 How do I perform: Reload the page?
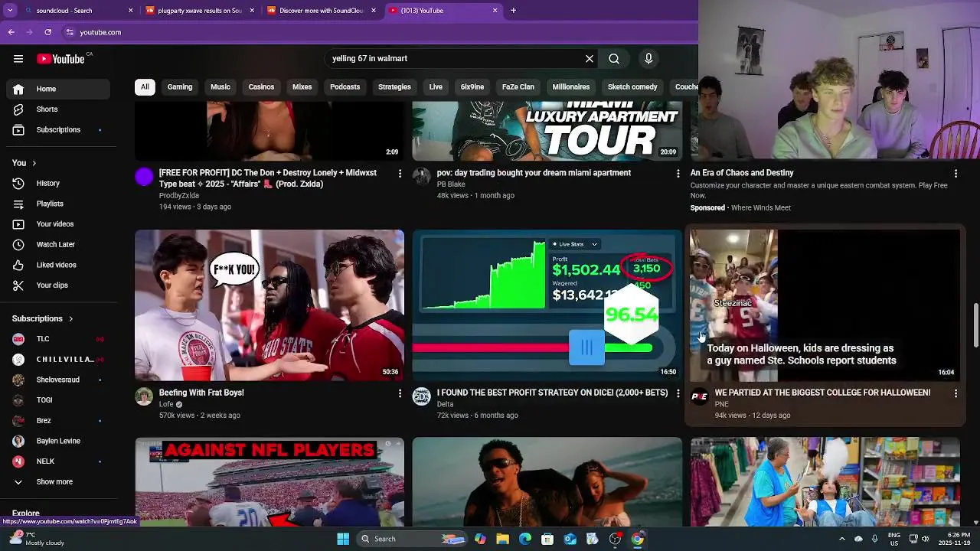[x=47, y=32]
